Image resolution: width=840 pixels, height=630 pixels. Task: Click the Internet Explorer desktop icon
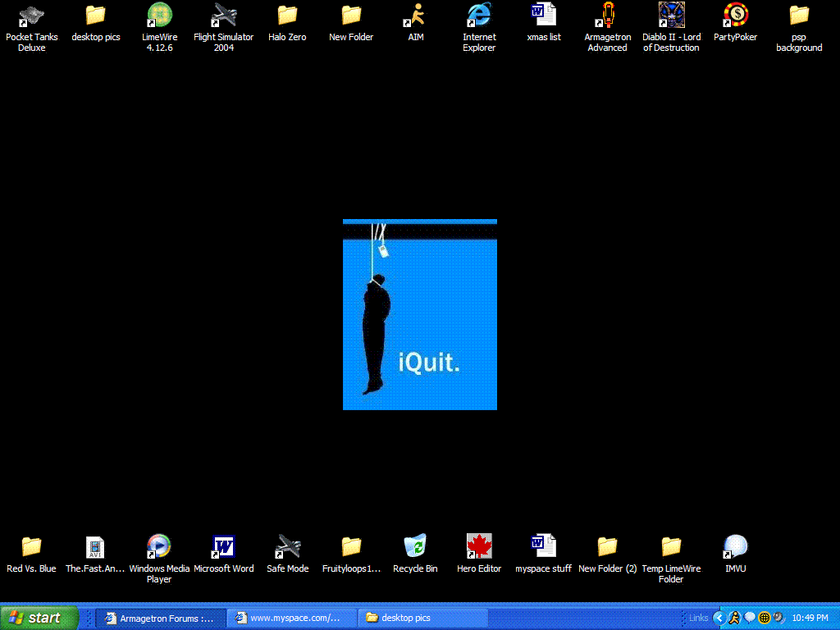click(x=479, y=16)
